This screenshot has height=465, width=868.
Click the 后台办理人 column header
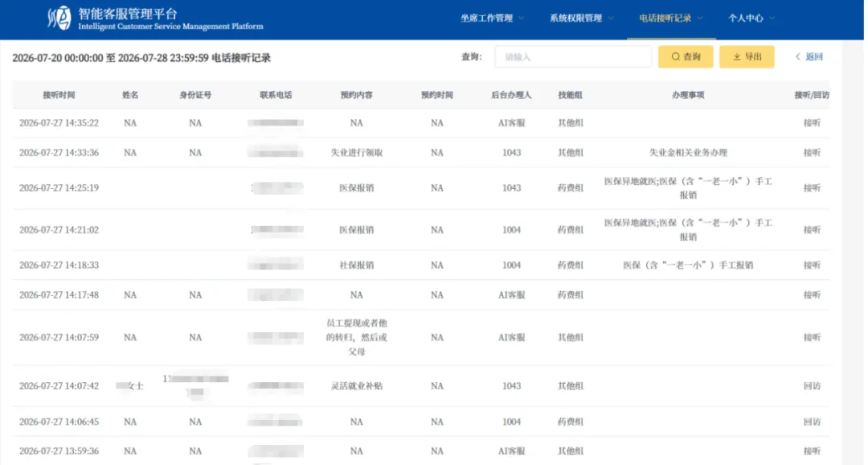point(511,95)
